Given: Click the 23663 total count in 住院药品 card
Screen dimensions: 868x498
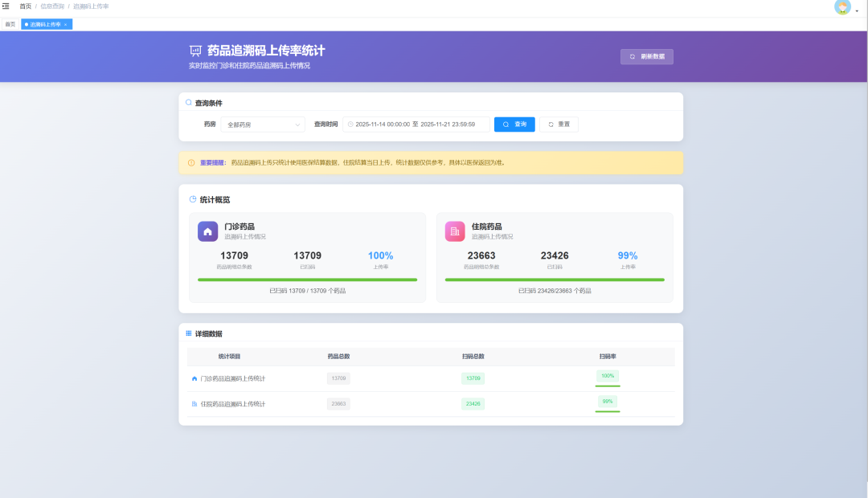Looking at the screenshot, I should pos(481,255).
